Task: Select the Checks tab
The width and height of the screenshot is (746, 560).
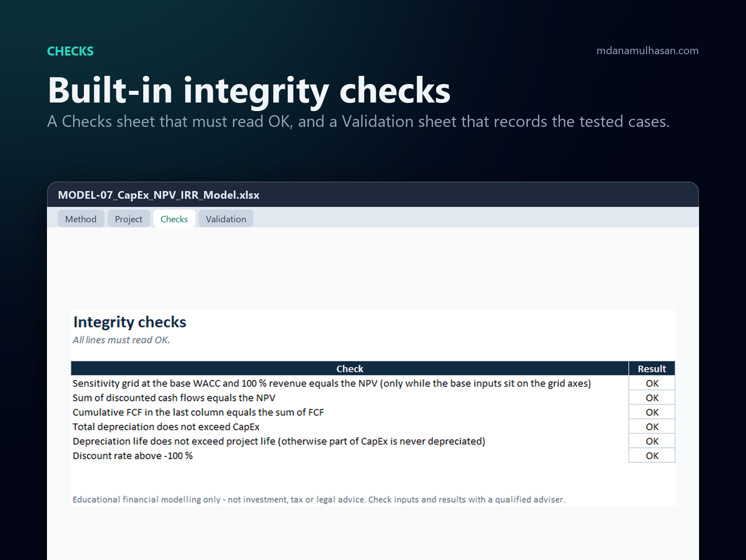Action: [174, 219]
